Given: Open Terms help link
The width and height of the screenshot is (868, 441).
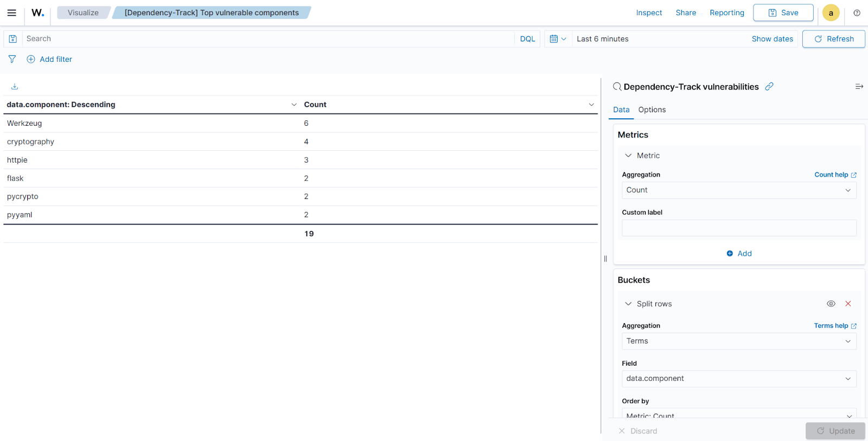Looking at the screenshot, I should (835, 325).
